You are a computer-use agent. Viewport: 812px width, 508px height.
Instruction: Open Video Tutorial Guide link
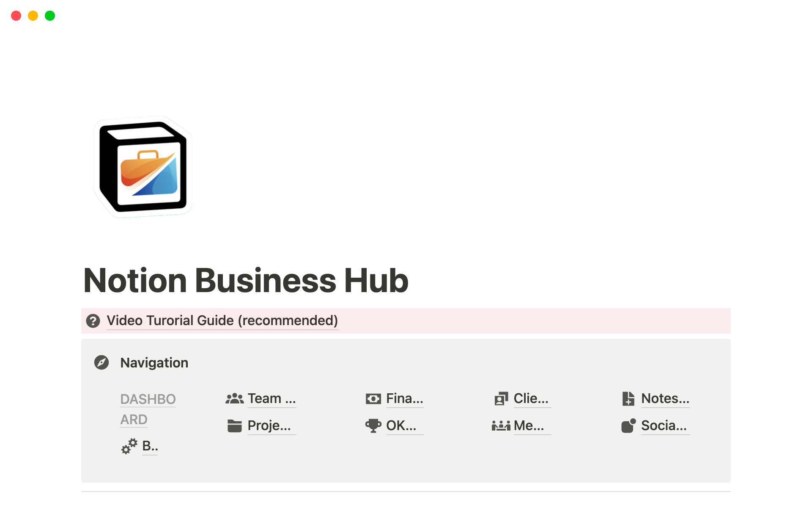pos(221,320)
